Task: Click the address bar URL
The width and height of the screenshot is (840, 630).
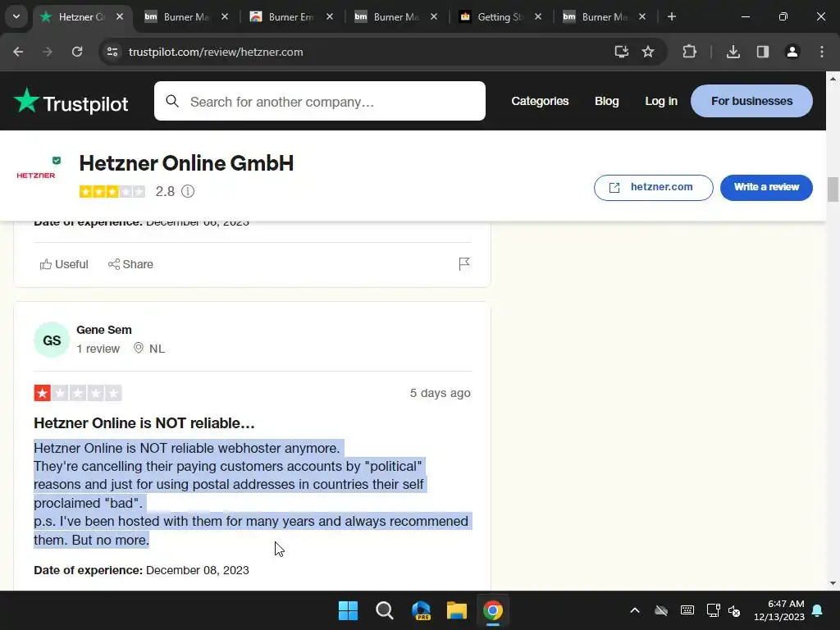Action: pyautogui.click(x=216, y=52)
